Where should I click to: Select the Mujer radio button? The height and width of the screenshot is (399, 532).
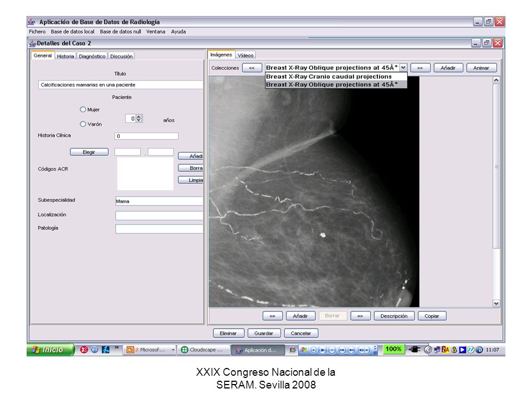pyautogui.click(x=83, y=110)
